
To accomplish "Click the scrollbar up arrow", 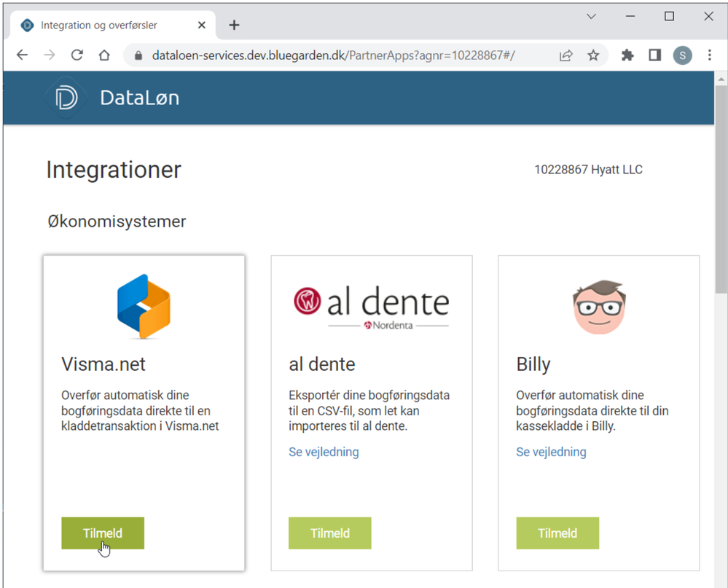I will click(721, 79).
